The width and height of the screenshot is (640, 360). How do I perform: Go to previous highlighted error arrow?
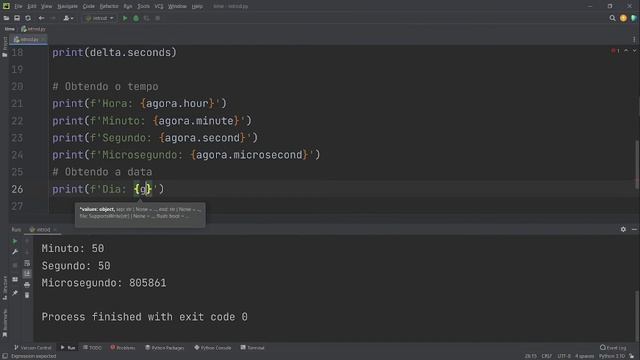click(626, 51)
